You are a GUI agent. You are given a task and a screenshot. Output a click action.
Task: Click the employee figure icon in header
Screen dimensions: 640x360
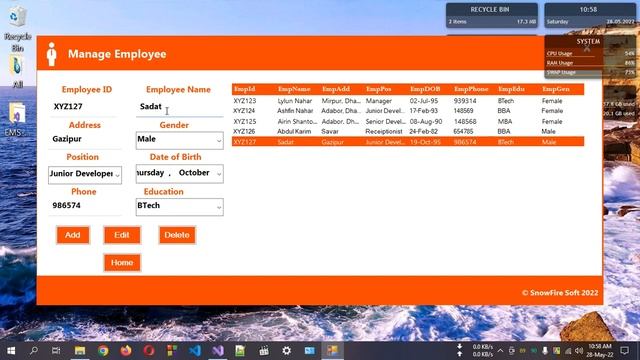pos(51,54)
